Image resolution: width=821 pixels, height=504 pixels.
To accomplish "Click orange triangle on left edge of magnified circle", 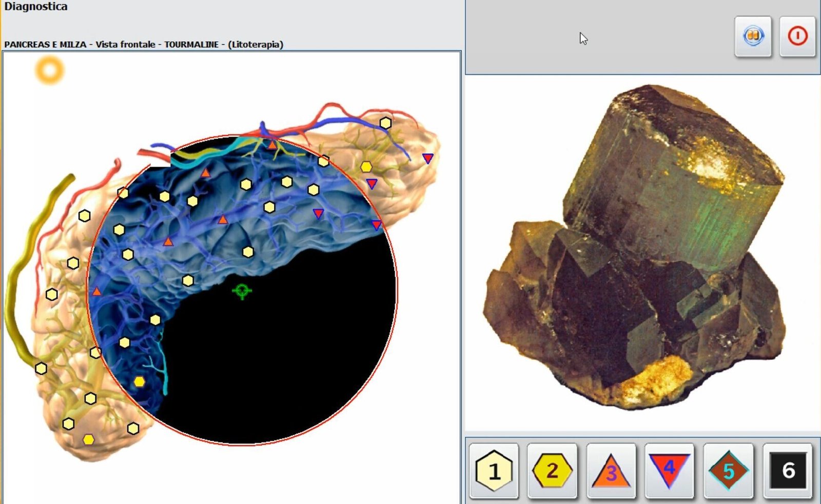I will [96, 291].
